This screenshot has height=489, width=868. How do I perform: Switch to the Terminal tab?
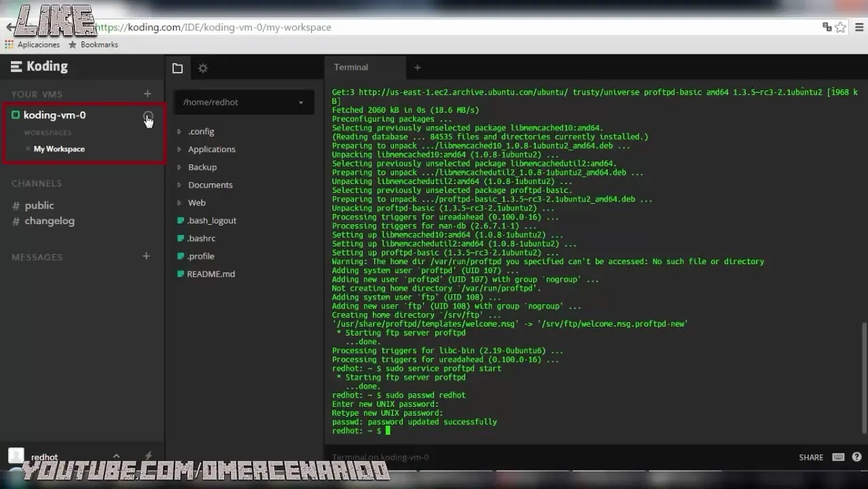coord(350,67)
